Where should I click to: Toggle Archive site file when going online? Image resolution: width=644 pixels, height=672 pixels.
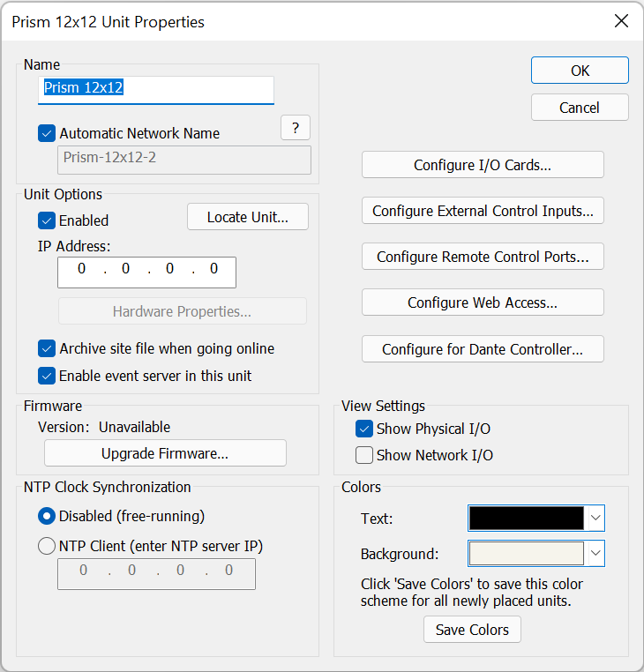tap(47, 348)
